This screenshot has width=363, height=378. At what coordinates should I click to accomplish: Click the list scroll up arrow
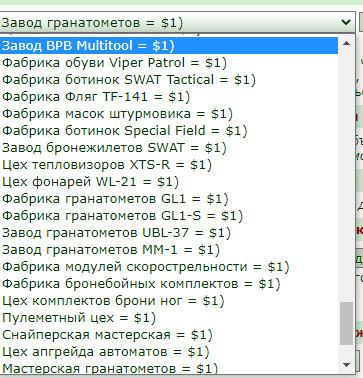346,43
